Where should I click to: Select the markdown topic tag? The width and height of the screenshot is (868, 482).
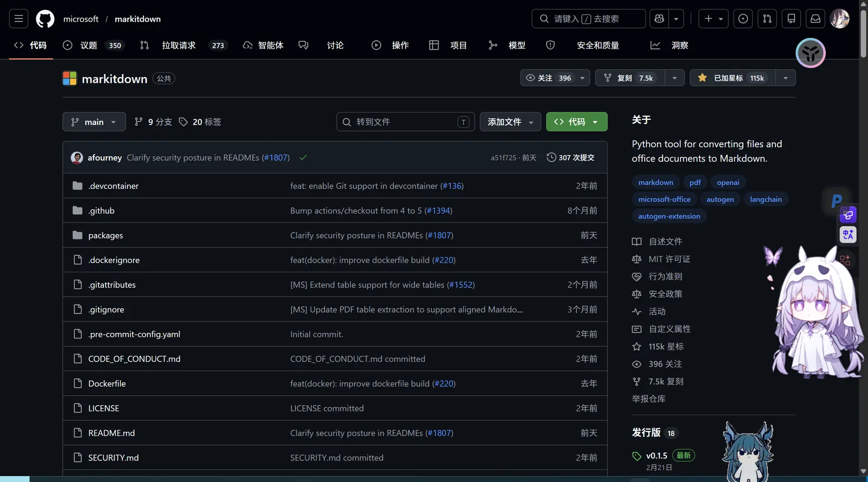656,183
